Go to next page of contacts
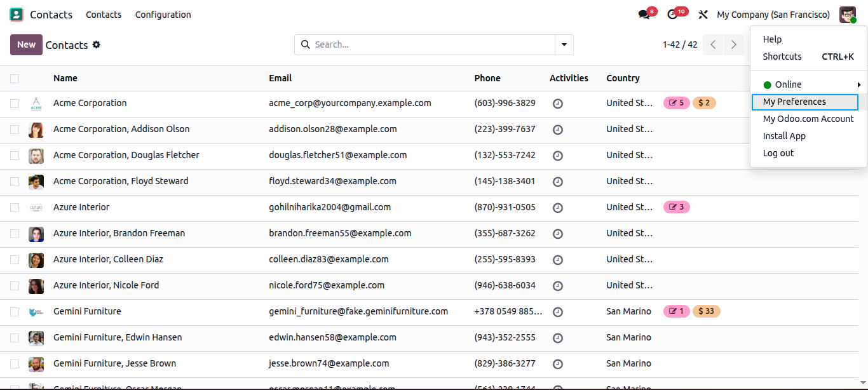This screenshot has width=868, height=390. (x=734, y=44)
